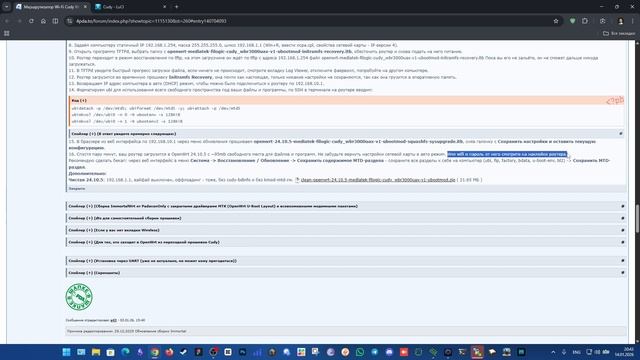
Task: Reload the 4pda forum page
Action: click(x=31, y=21)
